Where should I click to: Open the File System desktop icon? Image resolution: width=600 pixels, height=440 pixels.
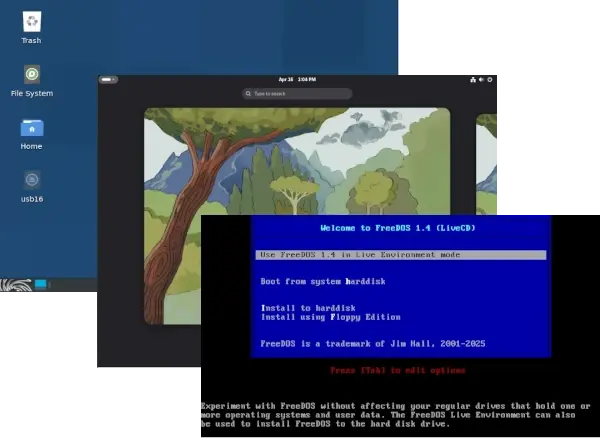click(x=32, y=81)
